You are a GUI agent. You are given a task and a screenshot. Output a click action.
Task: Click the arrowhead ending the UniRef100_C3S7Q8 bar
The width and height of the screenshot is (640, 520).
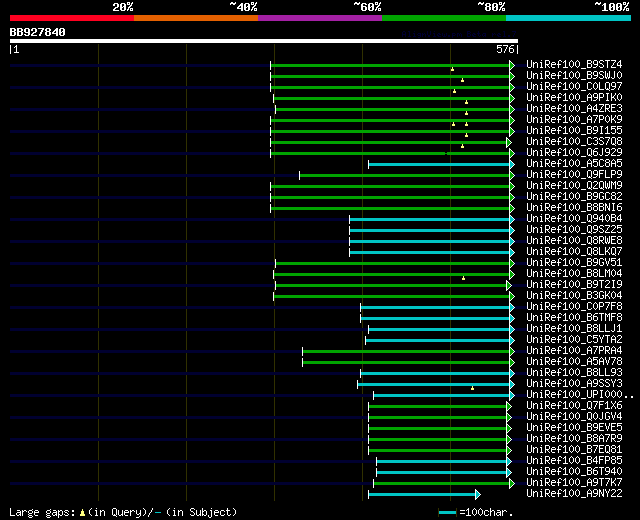[509, 142]
